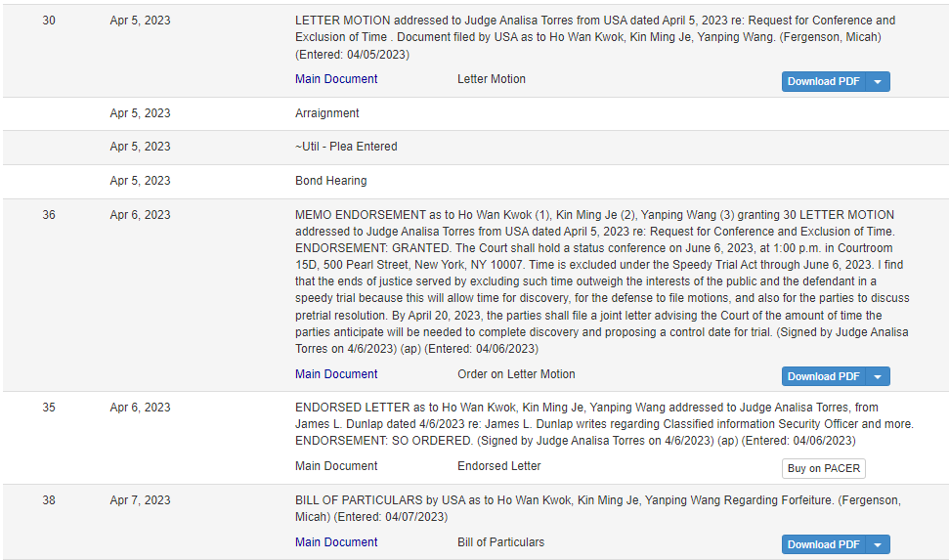
Task: Download PDF for the Letter Motion entry
Action: tap(823, 81)
